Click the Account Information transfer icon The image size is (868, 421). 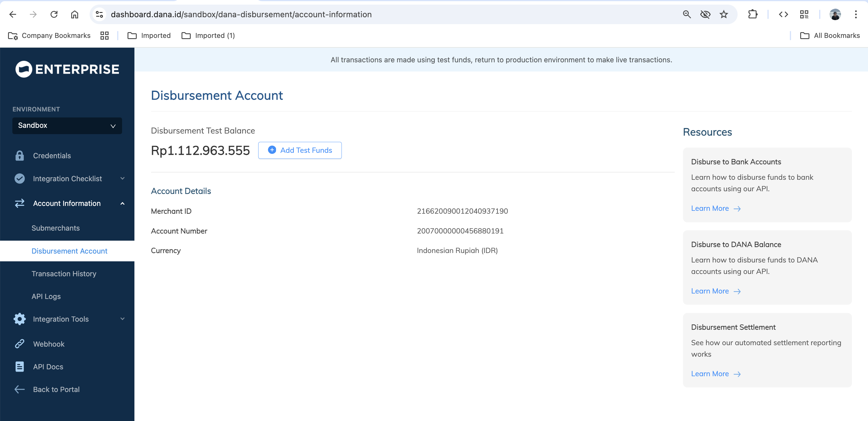click(x=19, y=203)
